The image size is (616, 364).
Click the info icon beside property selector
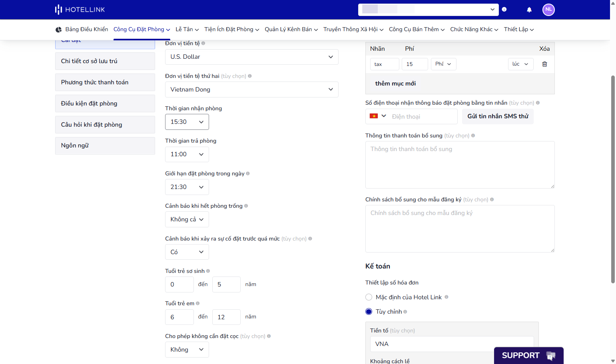coord(504,10)
